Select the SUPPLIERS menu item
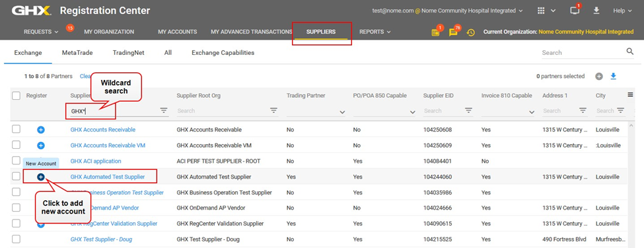 pyautogui.click(x=321, y=32)
